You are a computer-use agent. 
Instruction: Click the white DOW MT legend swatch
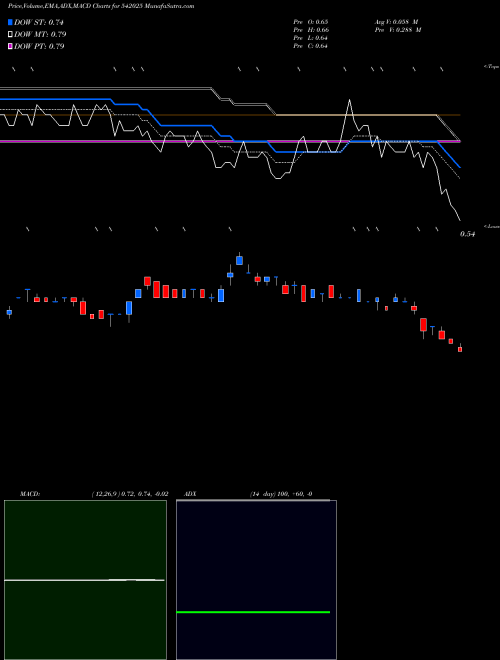click(10, 34)
